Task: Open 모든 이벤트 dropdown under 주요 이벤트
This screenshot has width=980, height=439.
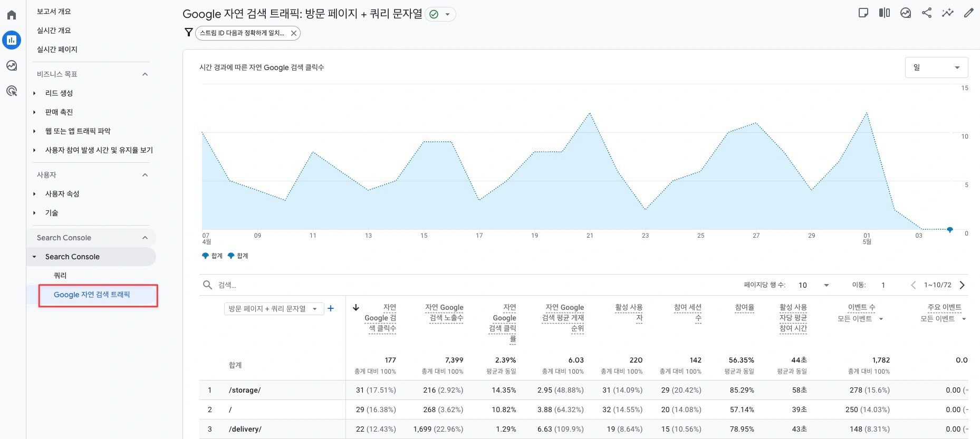Action: coord(943,319)
